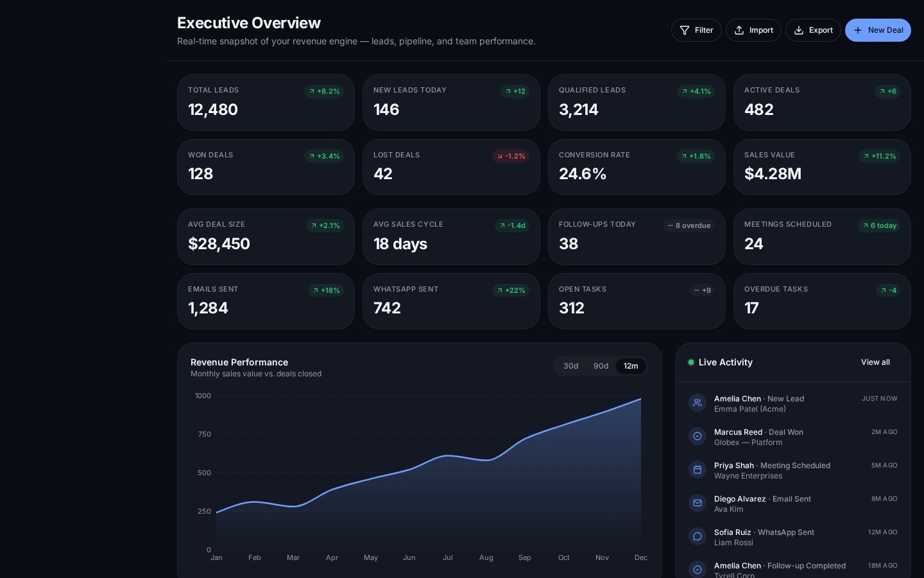Create a New Deal

[x=878, y=30]
